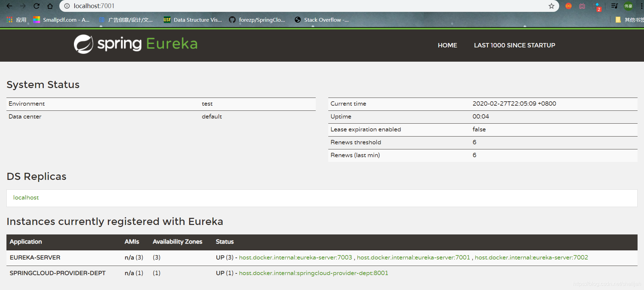Click the Renews (last min) label
Image resolution: width=644 pixels, height=290 pixels.
click(355, 155)
